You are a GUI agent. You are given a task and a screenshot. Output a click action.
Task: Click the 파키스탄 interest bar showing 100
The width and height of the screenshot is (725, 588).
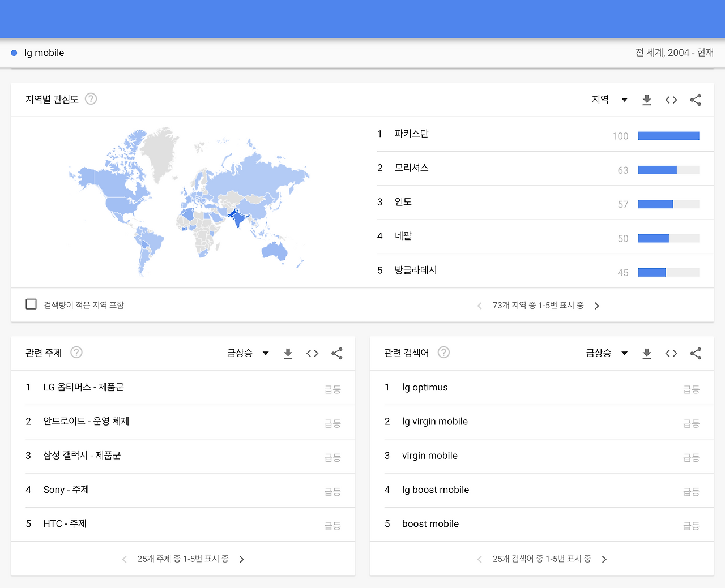click(x=669, y=136)
